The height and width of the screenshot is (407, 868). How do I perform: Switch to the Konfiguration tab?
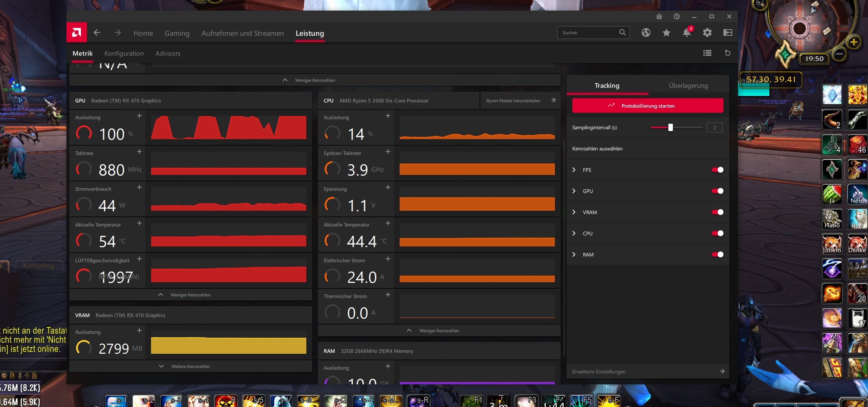point(124,53)
